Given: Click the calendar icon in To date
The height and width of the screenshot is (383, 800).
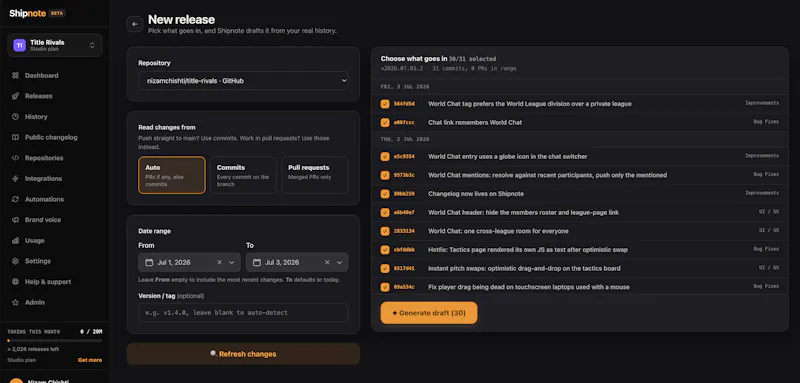Looking at the screenshot, I should (257, 262).
